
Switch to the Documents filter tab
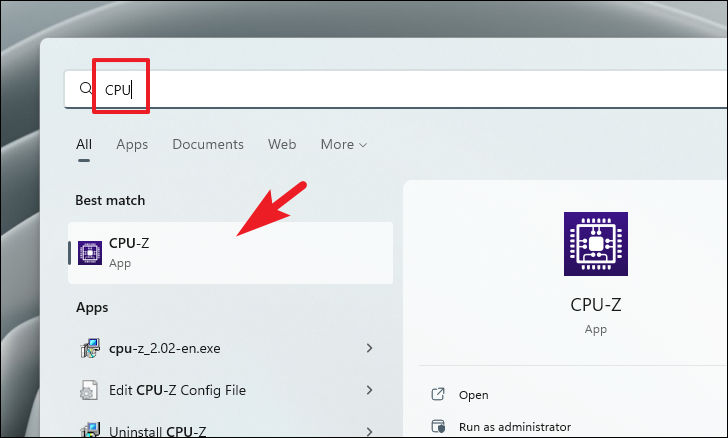(208, 144)
